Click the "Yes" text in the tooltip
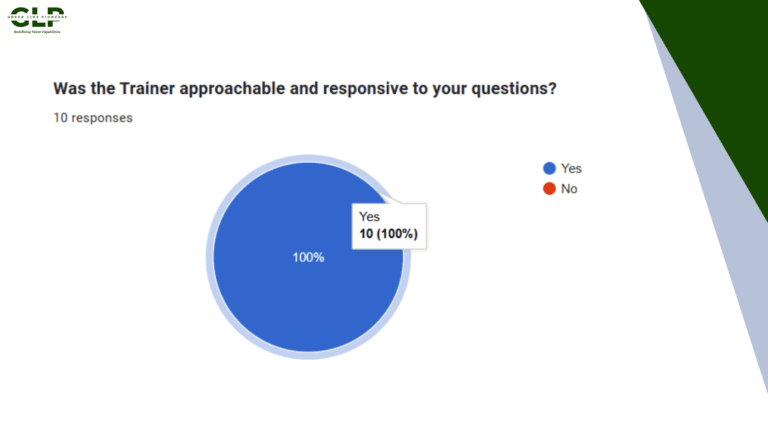Screen dimensions: 768x432 (370, 216)
